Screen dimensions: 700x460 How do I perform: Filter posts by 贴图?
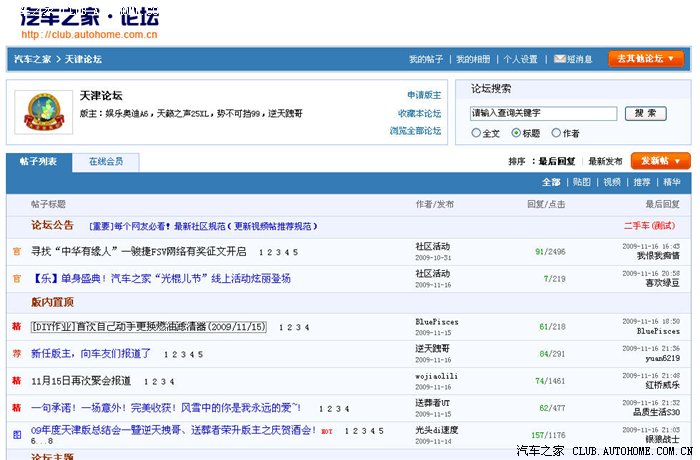point(582,182)
